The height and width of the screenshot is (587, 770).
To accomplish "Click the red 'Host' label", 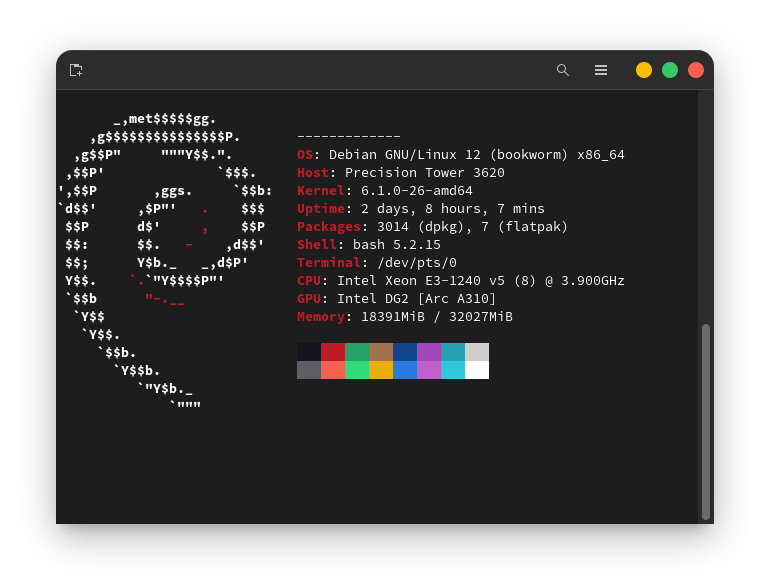I will (313, 173).
